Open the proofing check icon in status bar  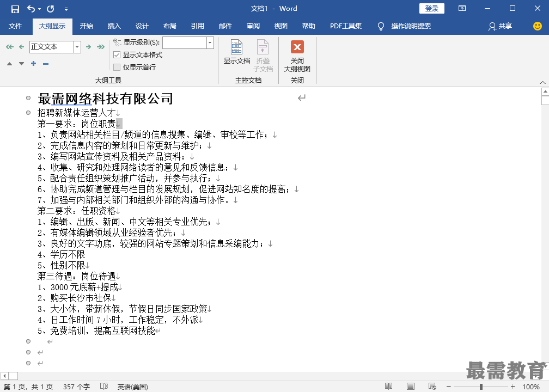point(104,387)
